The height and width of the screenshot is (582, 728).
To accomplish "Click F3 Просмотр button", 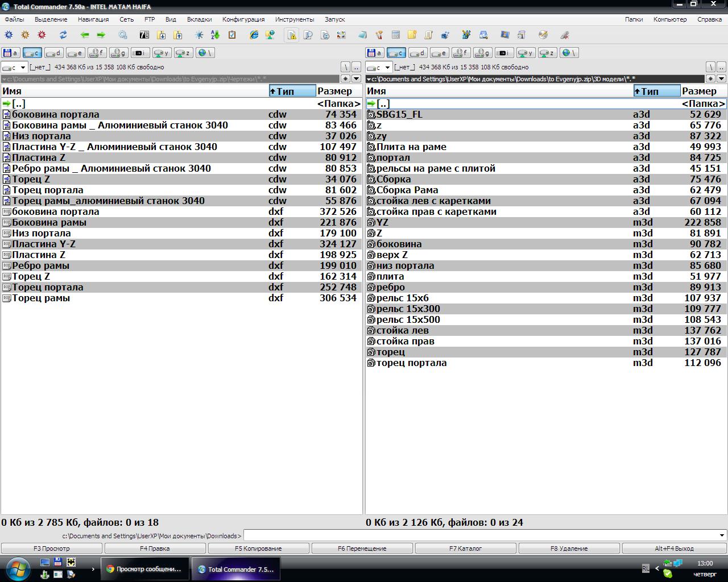I will coord(52,548).
